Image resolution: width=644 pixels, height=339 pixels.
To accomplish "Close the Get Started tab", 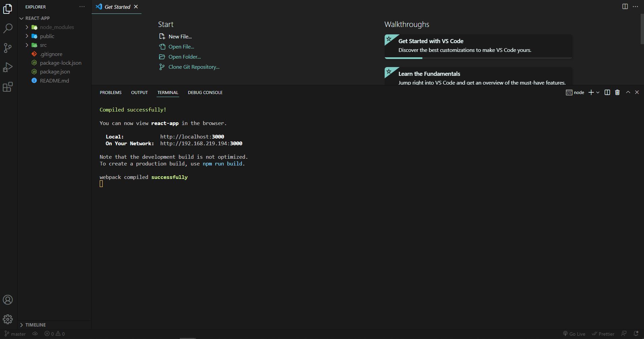I will (136, 7).
